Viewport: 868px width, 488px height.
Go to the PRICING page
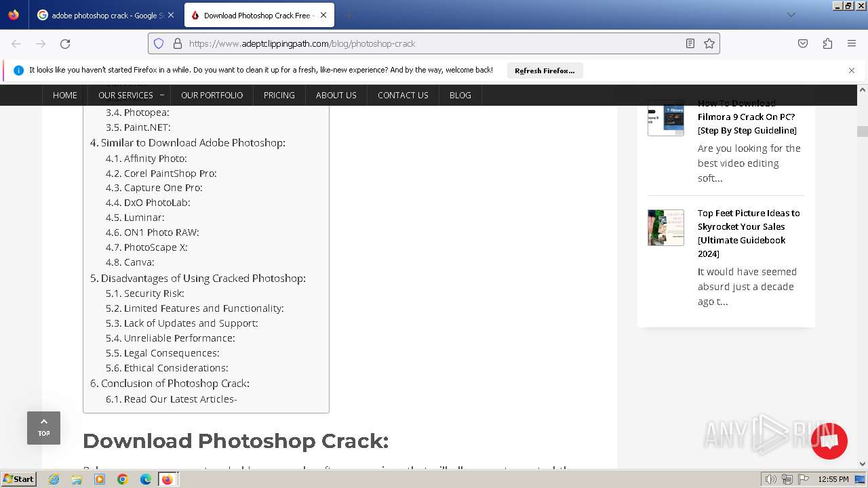pyautogui.click(x=279, y=95)
